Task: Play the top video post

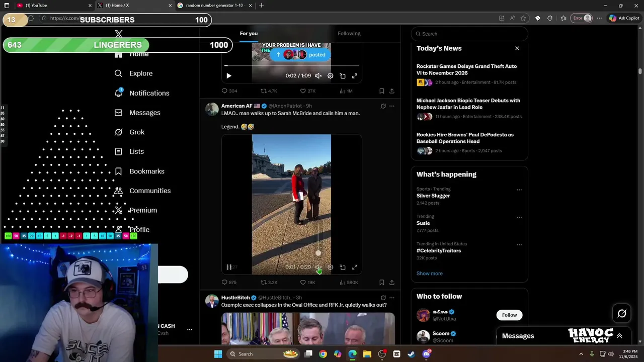Action: [x=228, y=76]
